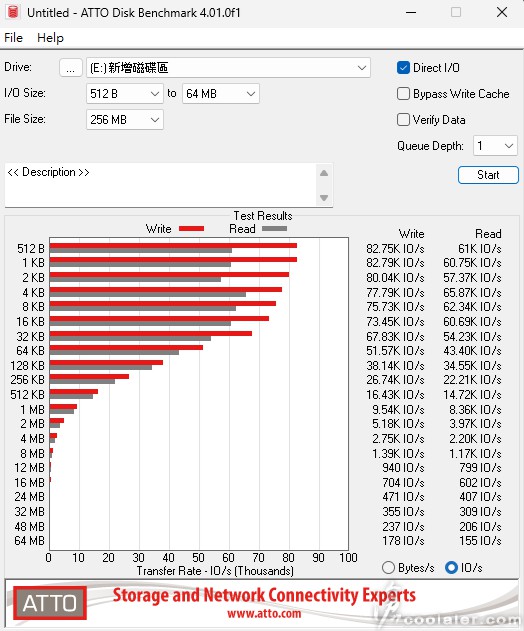Open the maximum I/O Size dropdown 64 MB

[x=221, y=94]
